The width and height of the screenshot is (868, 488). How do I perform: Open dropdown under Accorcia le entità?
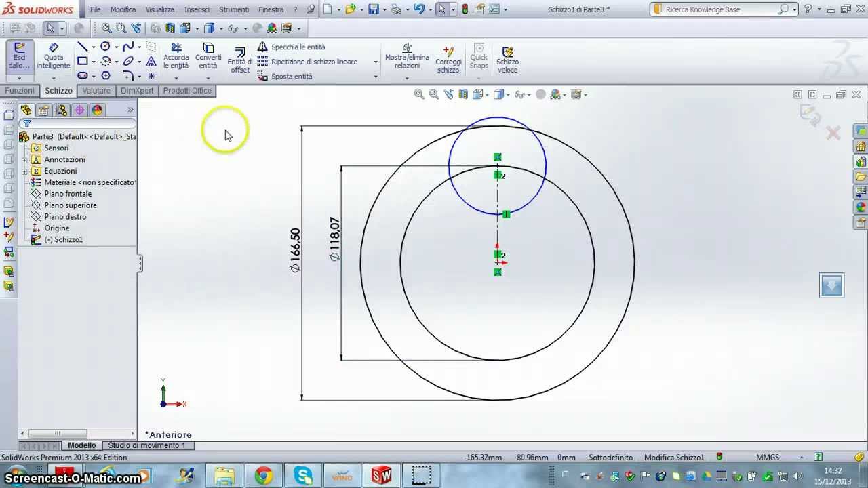tap(176, 78)
